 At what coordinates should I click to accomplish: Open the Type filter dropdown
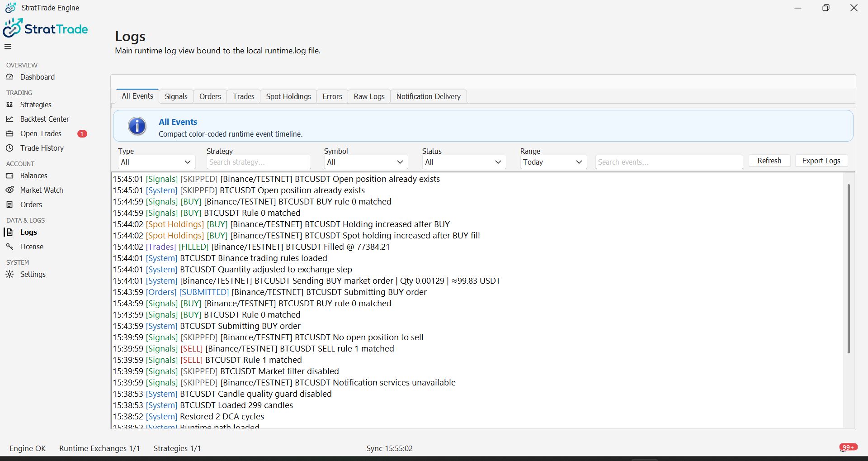(x=156, y=162)
